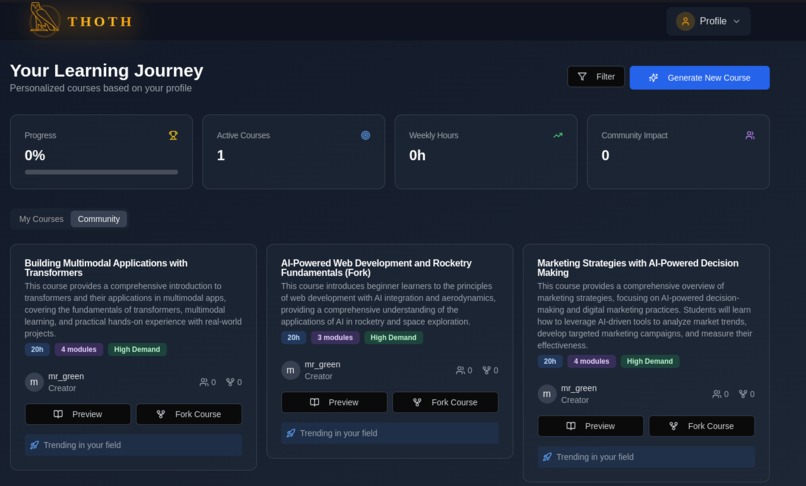
Task: Click the Thoth owl logo icon
Action: 45,20
